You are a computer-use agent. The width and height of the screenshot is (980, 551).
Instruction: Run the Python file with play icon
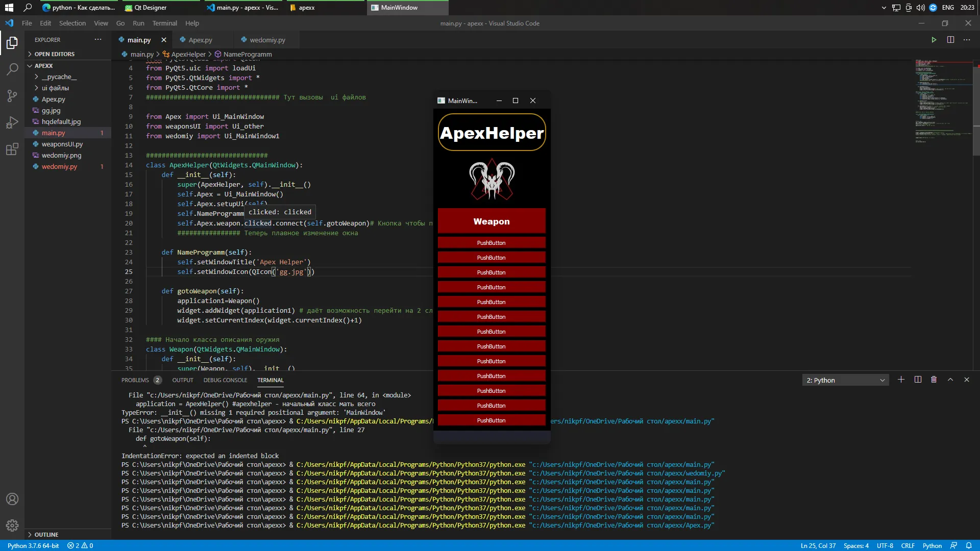tap(934, 40)
